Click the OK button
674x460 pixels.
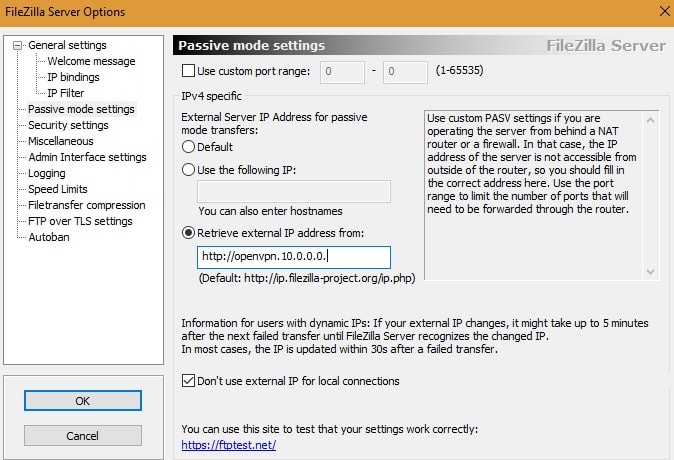click(x=83, y=401)
